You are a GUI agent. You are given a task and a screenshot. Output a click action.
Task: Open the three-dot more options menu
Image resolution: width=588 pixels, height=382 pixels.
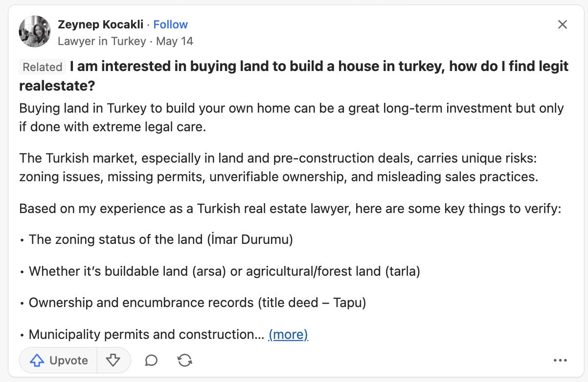coord(560,360)
